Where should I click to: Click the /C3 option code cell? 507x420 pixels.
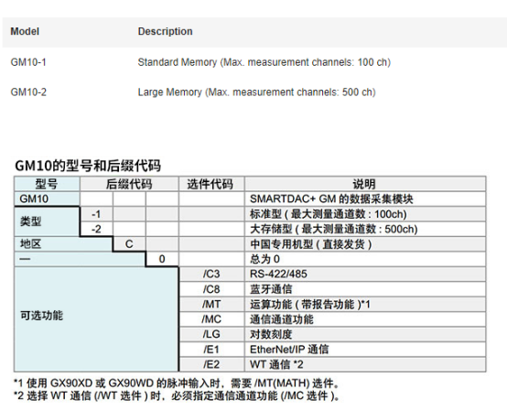(x=211, y=275)
